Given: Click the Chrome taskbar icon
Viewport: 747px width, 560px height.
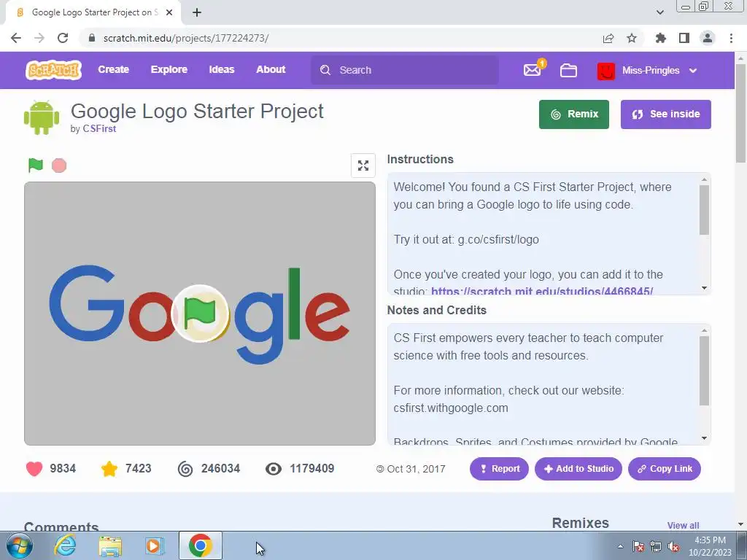Looking at the screenshot, I should [200, 545].
